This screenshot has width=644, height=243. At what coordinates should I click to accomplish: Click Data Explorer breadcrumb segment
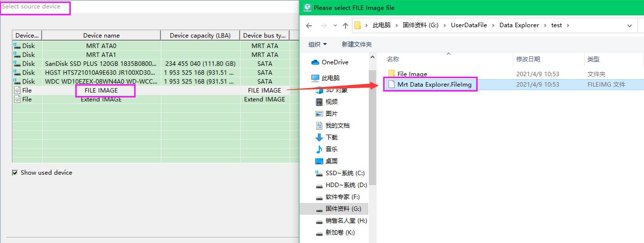(519, 25)
